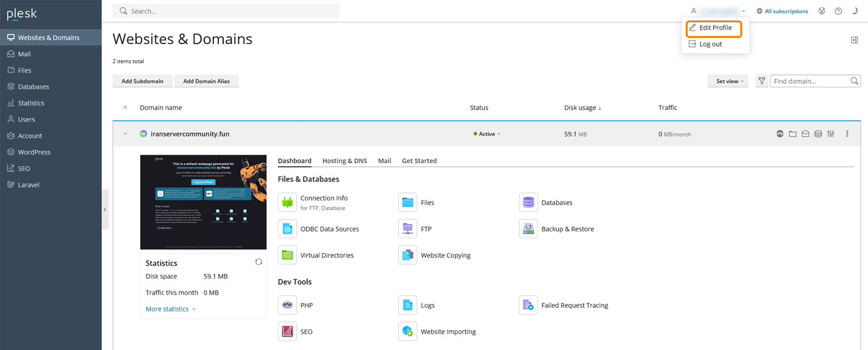Select Edit Profile from the user menu
This screenshot has height=350, width=868.
tap(715, 28)
